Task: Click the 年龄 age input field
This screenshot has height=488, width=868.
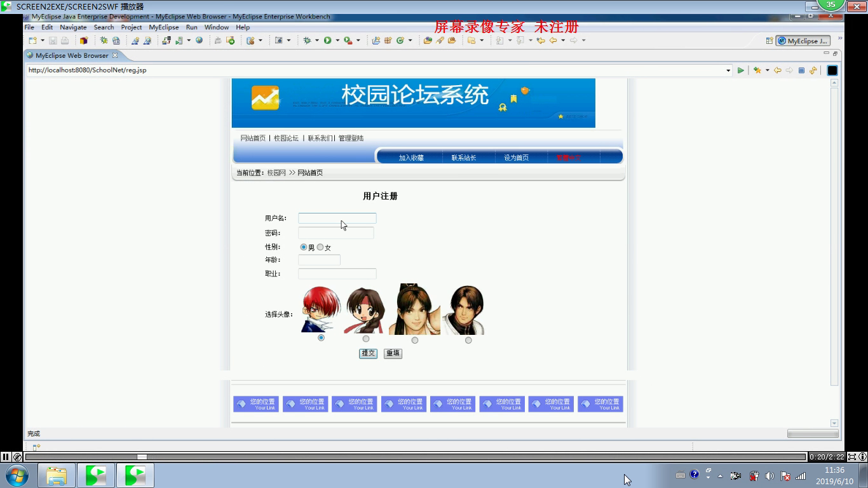Action: click(320, 260)
